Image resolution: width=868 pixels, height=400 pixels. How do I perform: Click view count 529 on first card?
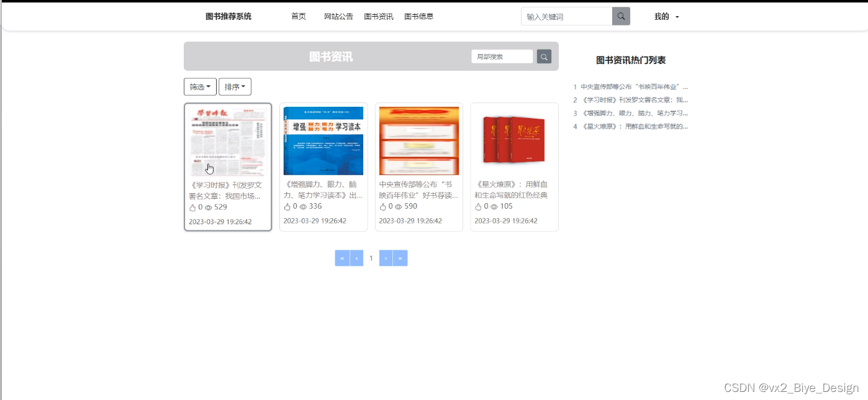(220, 207)
